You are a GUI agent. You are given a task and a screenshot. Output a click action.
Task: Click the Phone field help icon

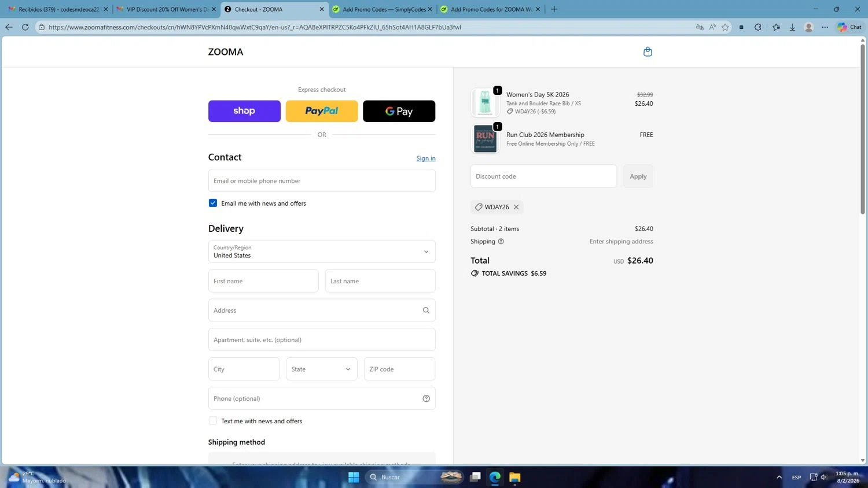426,398
